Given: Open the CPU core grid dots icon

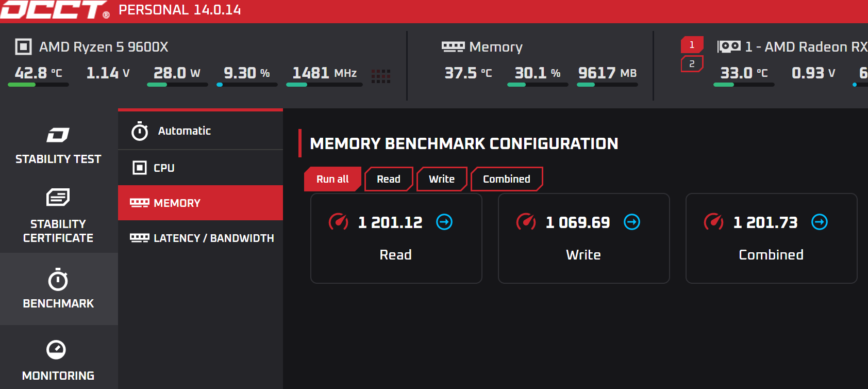Looking at the screenshot, I should 381,76.
